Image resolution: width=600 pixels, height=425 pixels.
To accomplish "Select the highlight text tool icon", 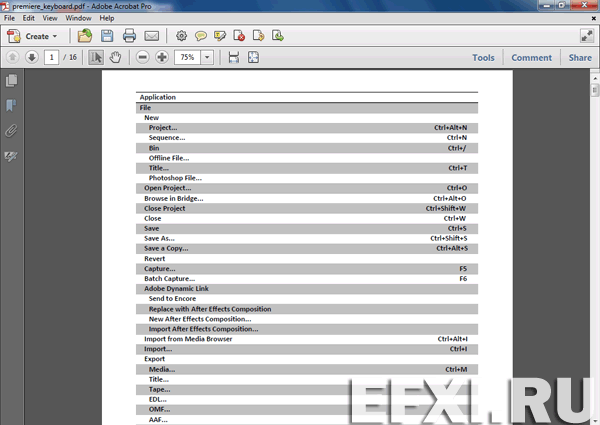I will click(x=220, y=36).
